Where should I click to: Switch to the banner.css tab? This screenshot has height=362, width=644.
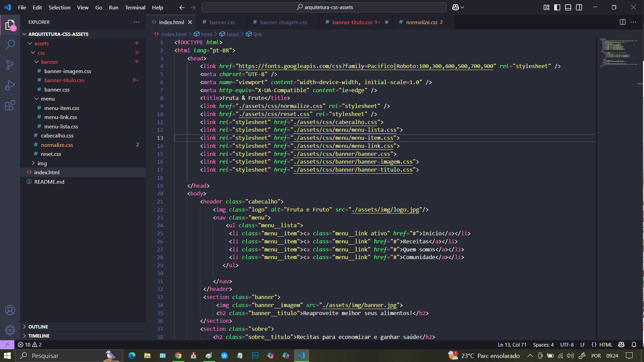222,22
